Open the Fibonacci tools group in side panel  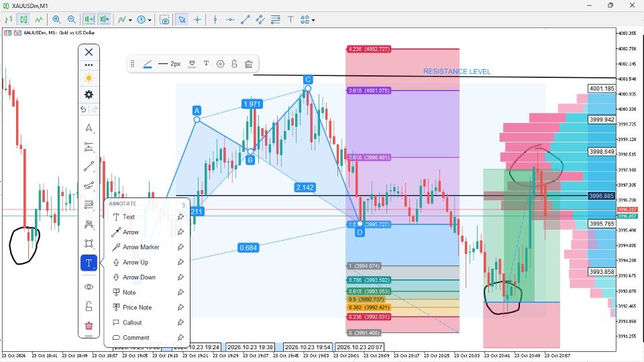point(89,147)
